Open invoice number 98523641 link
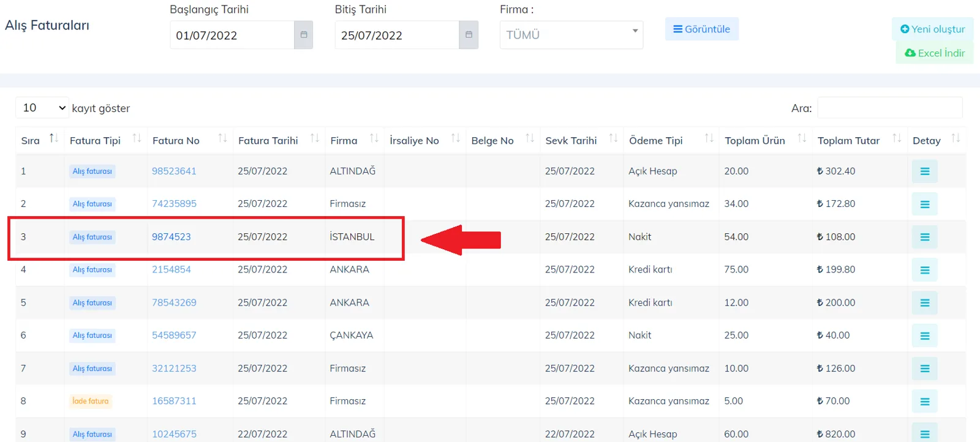 (x=174, y=171)
